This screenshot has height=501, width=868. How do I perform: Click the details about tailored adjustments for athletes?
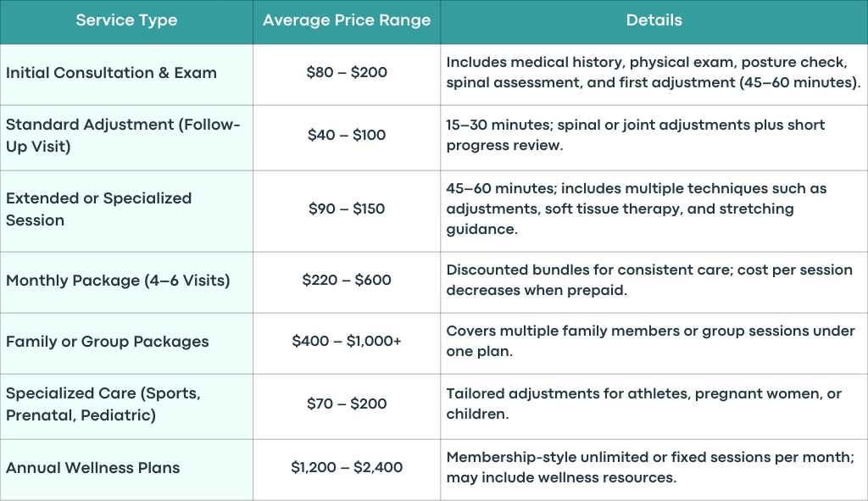[643, 404]
